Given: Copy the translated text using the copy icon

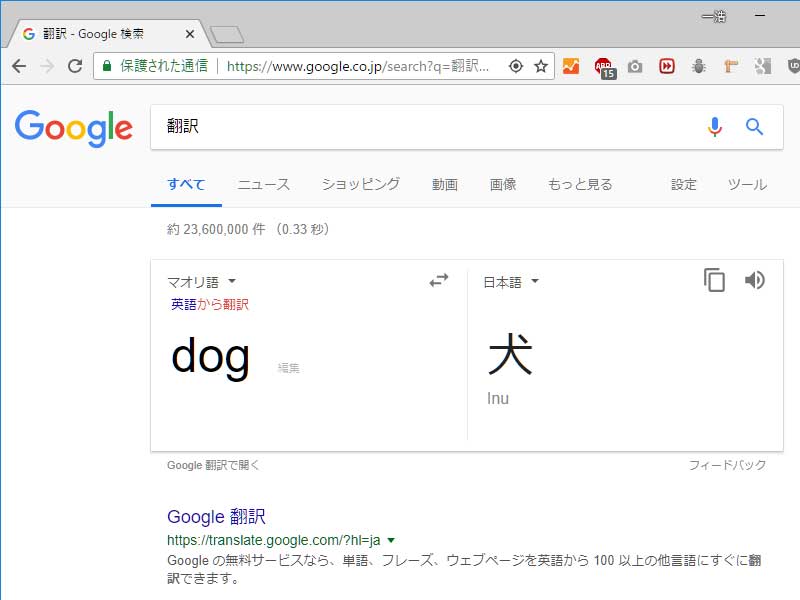Looking at the screenshot, I should tap(714, 281).
